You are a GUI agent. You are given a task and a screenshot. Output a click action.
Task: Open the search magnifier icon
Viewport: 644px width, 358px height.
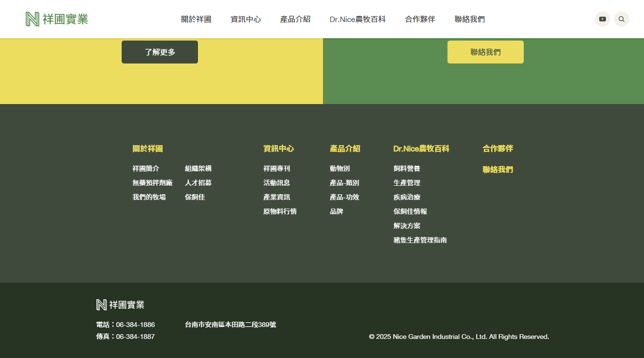pos(621,19)
